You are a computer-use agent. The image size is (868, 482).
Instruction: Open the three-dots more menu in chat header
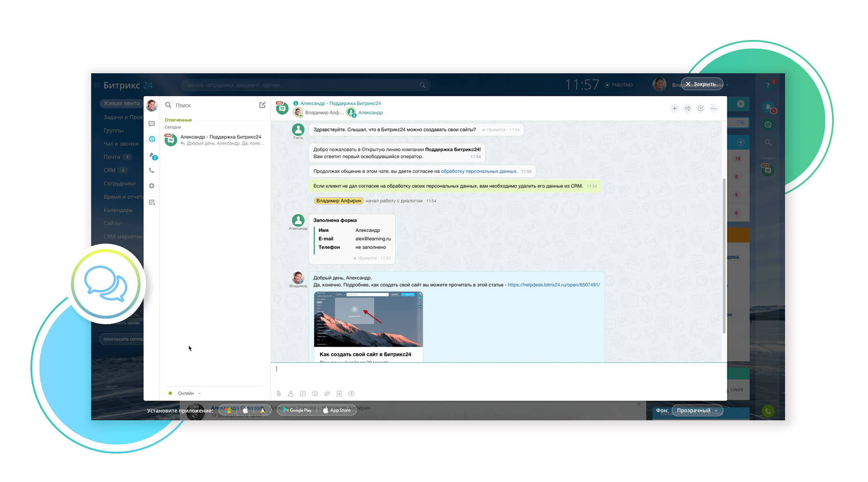pyautogui.click(x=714, y=108)
